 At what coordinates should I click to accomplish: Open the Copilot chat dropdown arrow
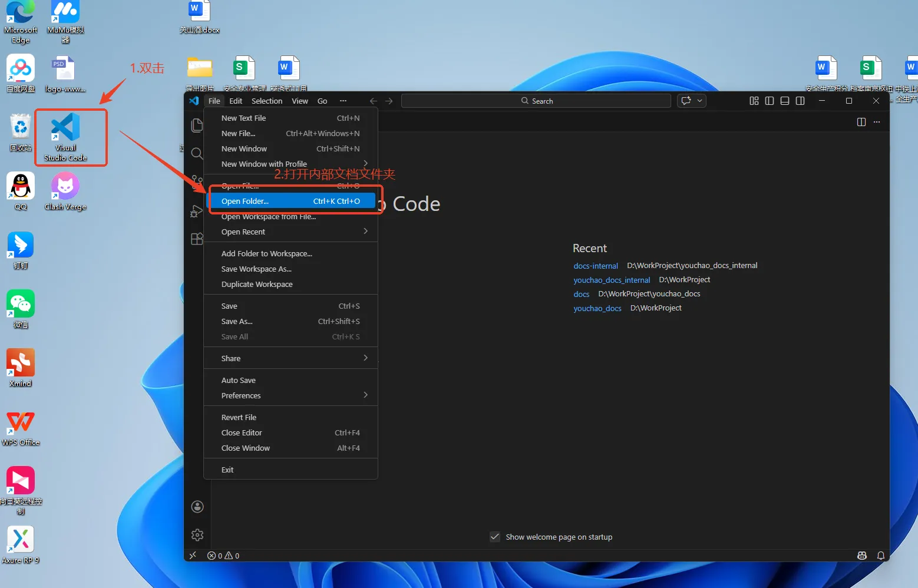[x=699, y=101]
